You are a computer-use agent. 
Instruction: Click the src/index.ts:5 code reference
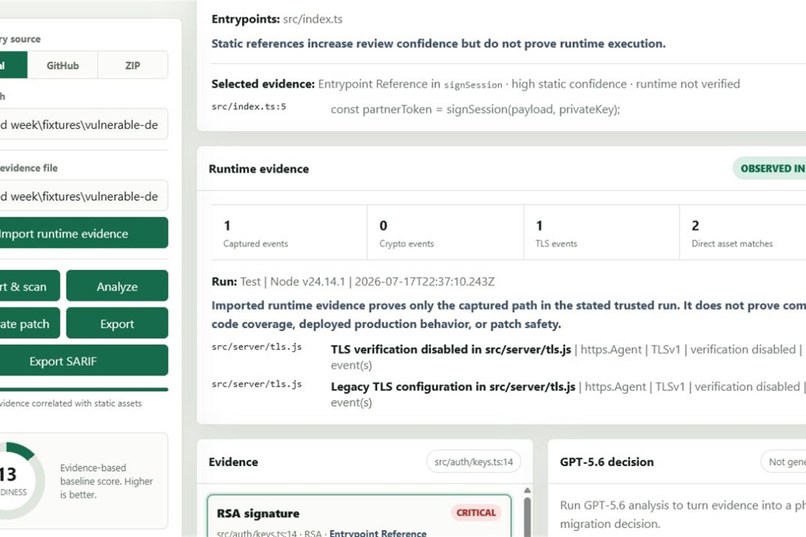point(249,106)
